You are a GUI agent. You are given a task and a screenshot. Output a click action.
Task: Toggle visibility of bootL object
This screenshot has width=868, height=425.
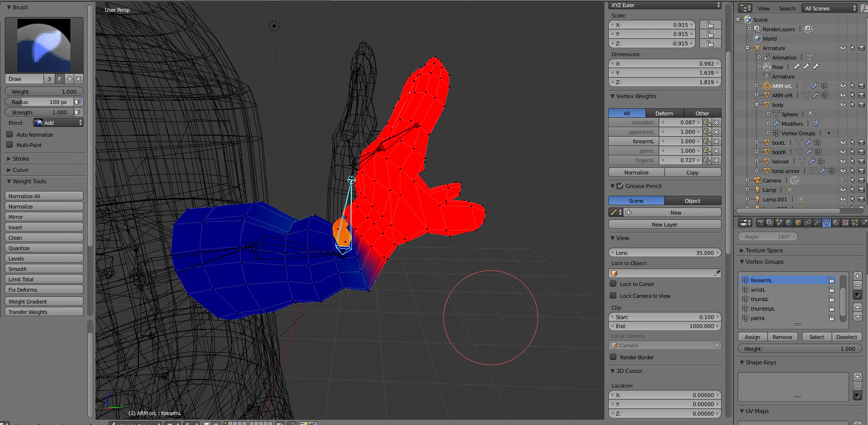pos(842,142)
